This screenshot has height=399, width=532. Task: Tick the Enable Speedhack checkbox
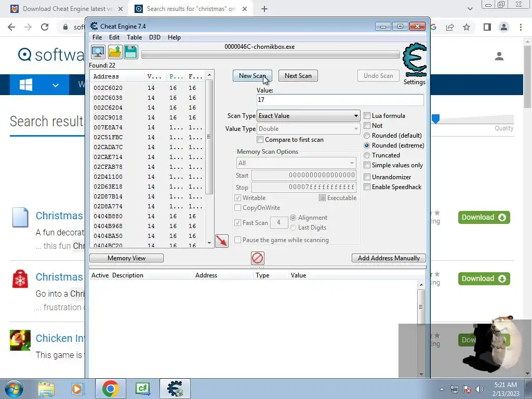click(367, 187)
